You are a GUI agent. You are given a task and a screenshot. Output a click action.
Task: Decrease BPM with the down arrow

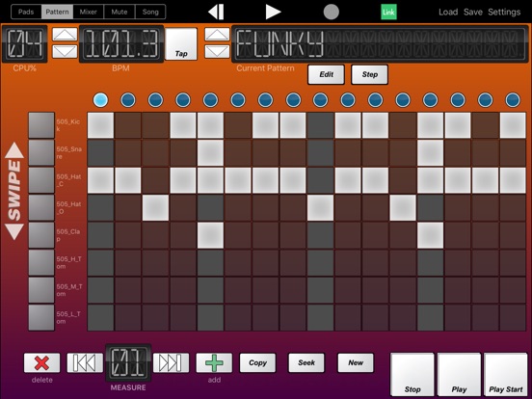point(65,52)
